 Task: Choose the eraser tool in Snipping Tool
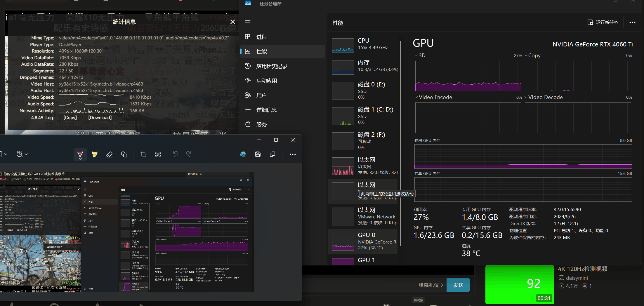coord(109,154)
